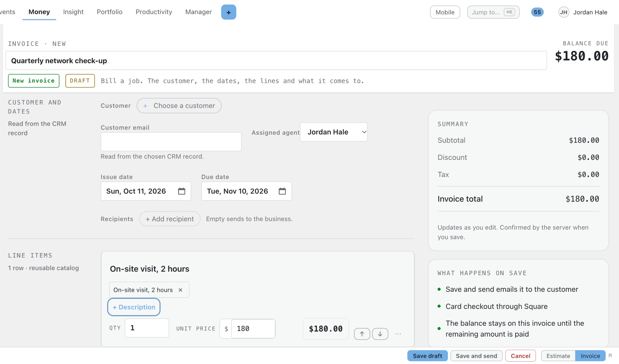Switch document type to Estimate
619x364 pixels.
coord(558,356)
